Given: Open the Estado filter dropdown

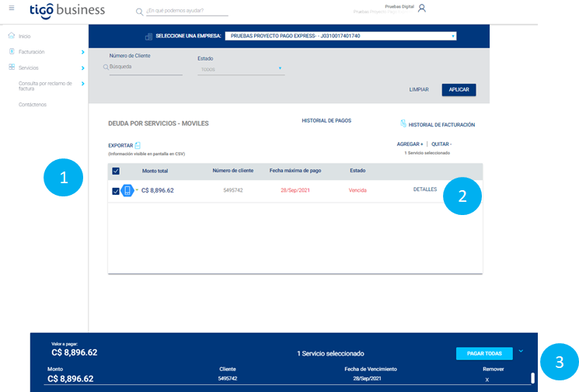Looking at the screenshot, I should click(x=241, y=69).
